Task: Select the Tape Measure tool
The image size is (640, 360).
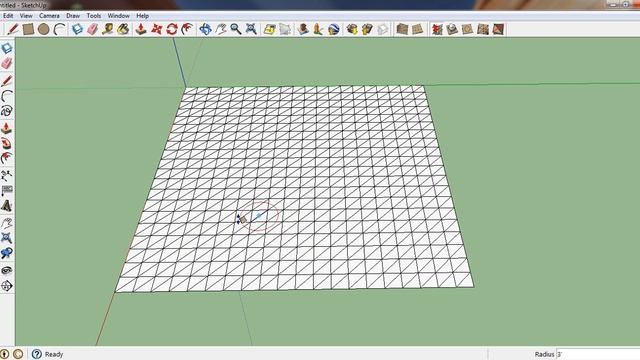Action: coord(108,29)
